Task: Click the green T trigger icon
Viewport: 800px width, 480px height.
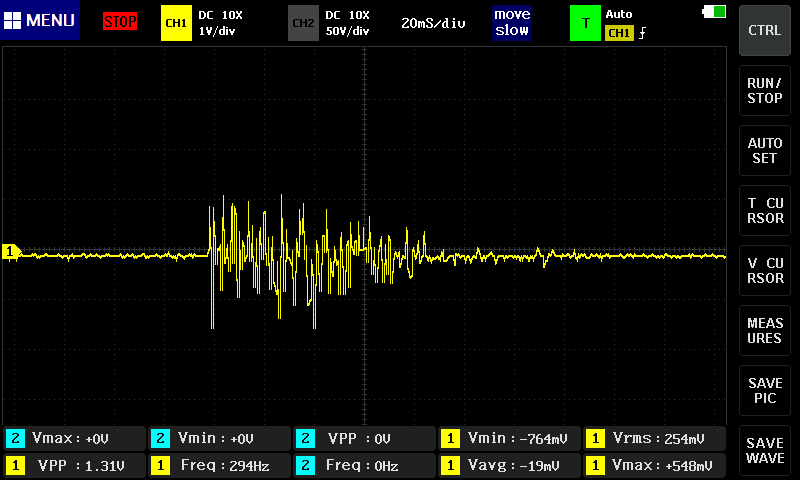Action: coord(584,22)
